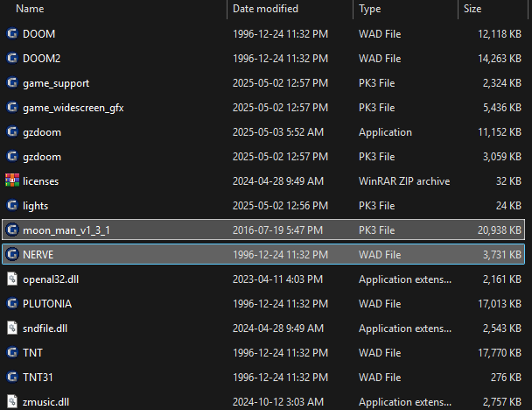Image resolution: width=532 pixels, height=410 pixels.
Task: Select the TNT31 file name
Action: (x=38, y=378)
